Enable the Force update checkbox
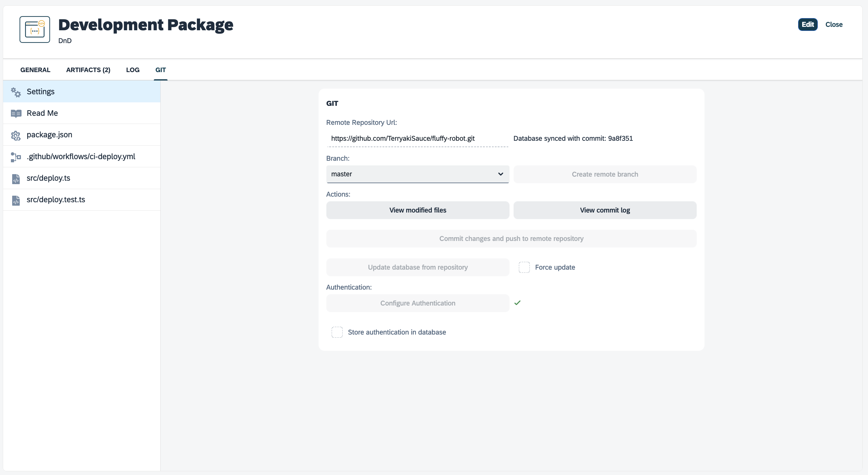This screenshot has width=868, height=475. [x=524, y=267]
